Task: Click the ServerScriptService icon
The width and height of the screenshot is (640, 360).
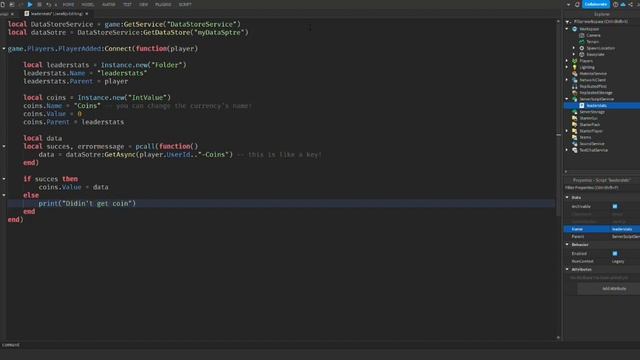Action: point(575,99)
